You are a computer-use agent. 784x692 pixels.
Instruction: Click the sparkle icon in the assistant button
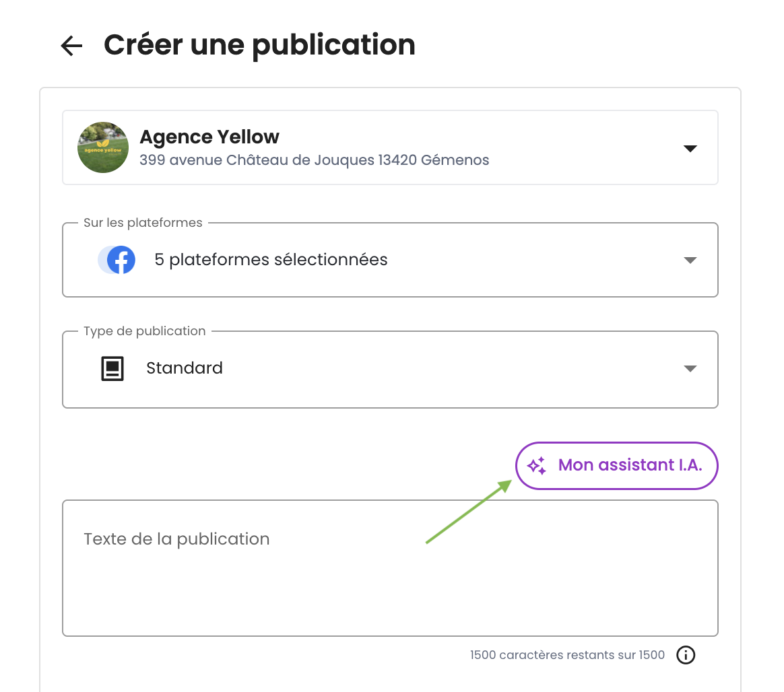(x=536, y=466)
